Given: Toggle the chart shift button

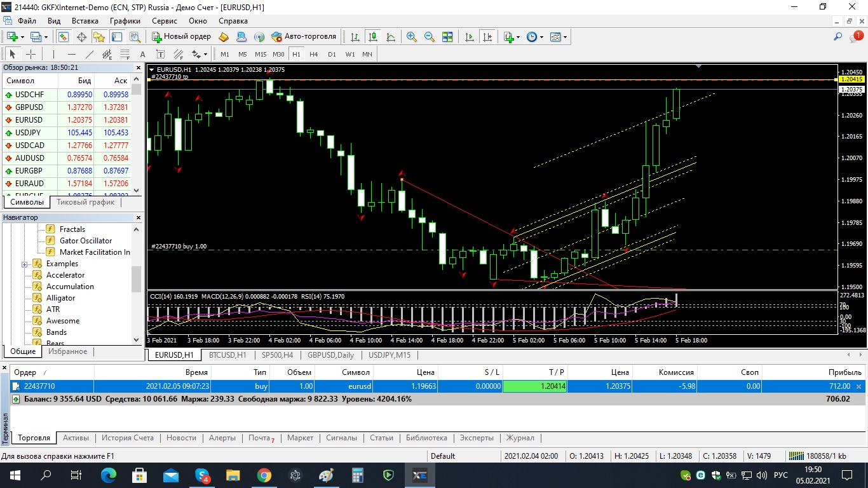Looking at the screenshot, I should [487, 37].
